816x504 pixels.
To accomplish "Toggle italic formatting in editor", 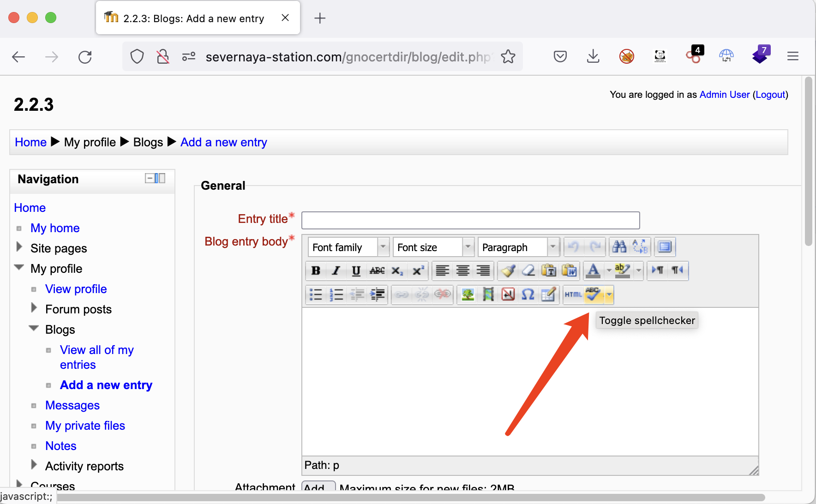I will click(336, 270).
